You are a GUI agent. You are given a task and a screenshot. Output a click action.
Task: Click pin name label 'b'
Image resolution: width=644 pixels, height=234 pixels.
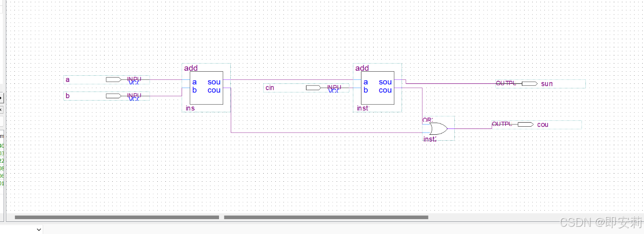68,96
